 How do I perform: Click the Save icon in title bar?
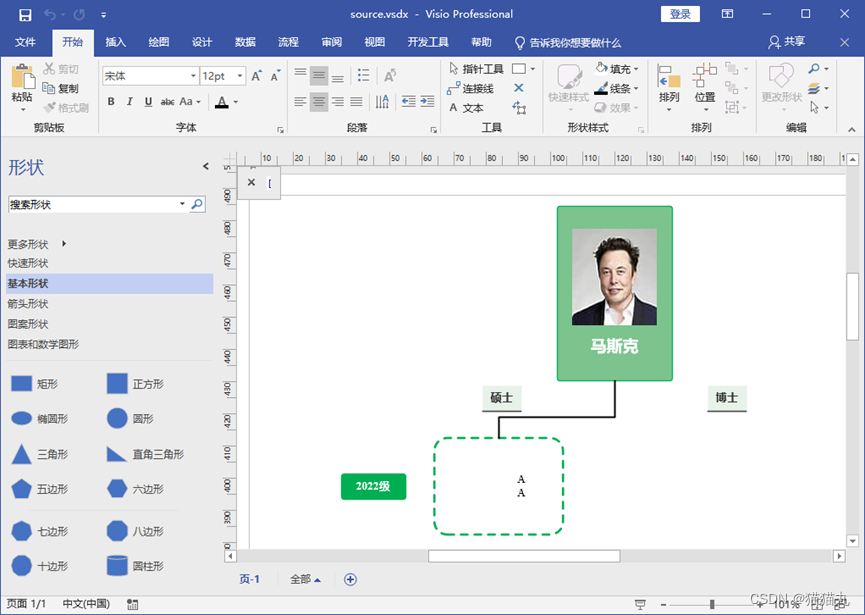coord(25,15)
